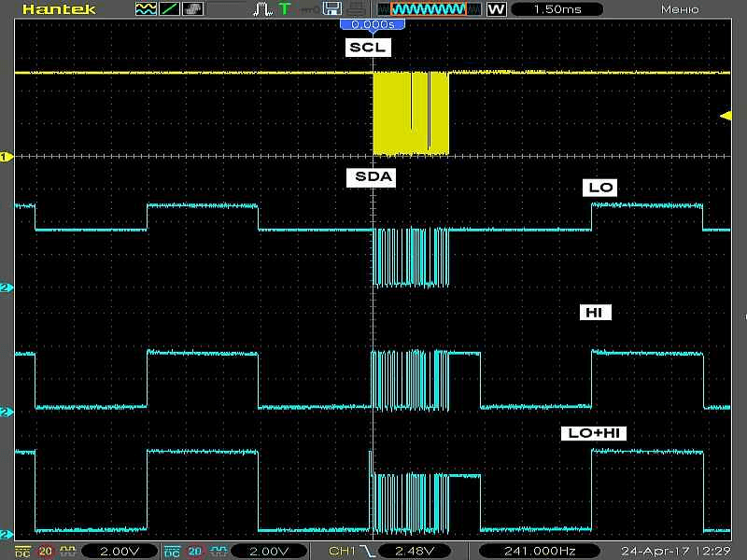The height and width of the screenshot is (560, 747).
Task: Toggle the yellow CH1 DC coupling indicator
Action: click(x=22, y=552)
